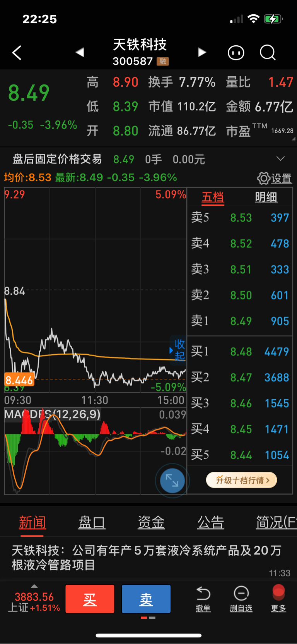Select 卖5 price 8.53 row

(240, 218)
